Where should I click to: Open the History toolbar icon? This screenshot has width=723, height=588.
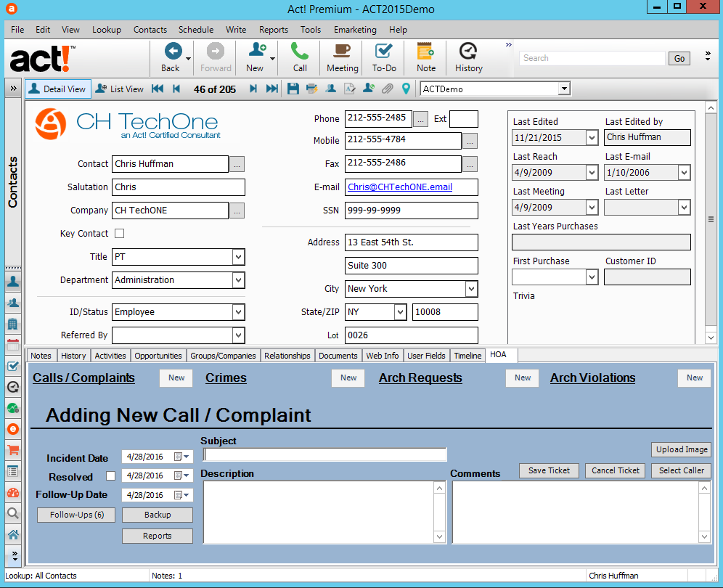pos(468,52)
